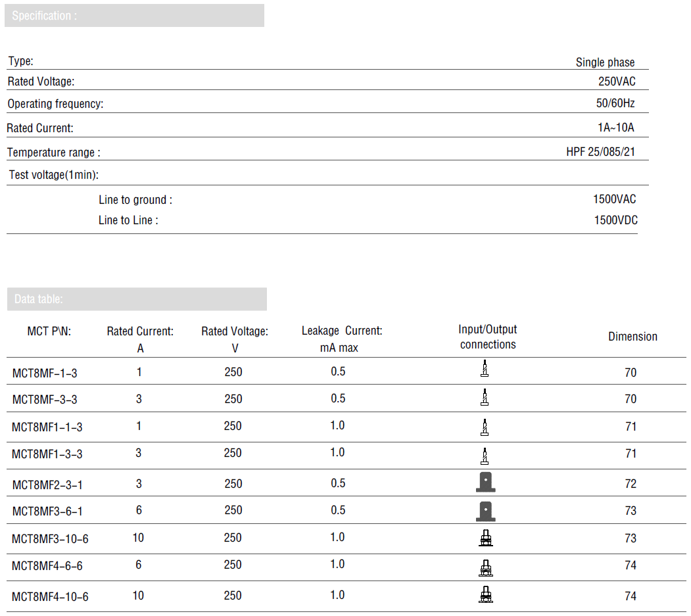Click the screw terminal icon for MCT8MF4-10-6
Viewport: 691px width, 616px height.
click(x=486, y=595)
